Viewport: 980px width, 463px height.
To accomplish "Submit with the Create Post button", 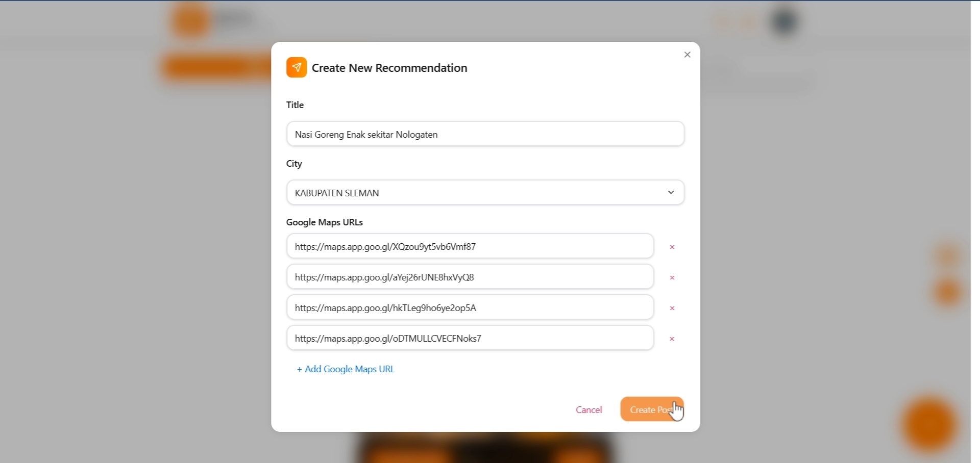I will click(x=652, y=410).
